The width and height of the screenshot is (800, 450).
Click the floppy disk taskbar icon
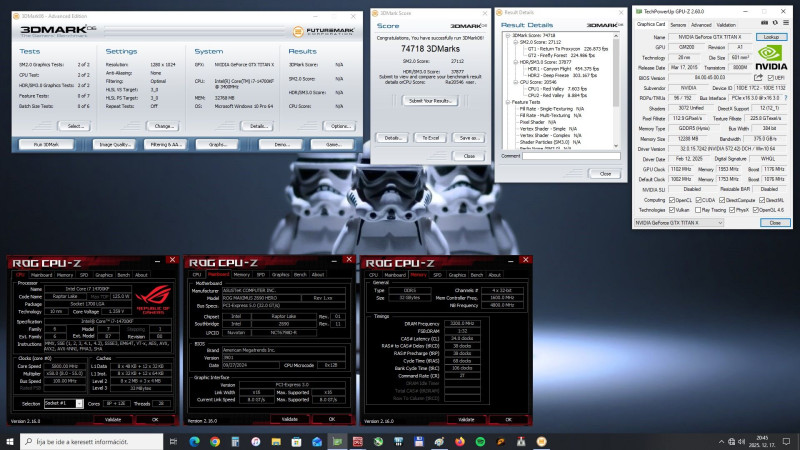click(419, 441)
